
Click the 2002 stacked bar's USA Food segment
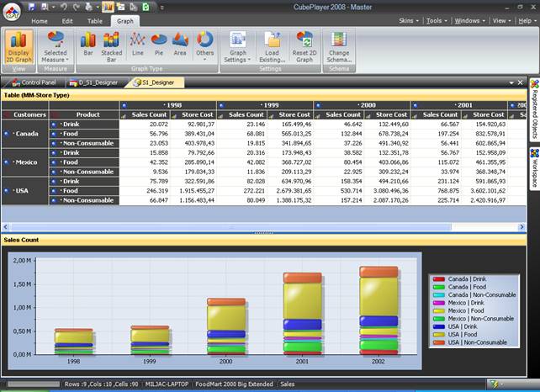pyautogui.click(x=379, y=297)
